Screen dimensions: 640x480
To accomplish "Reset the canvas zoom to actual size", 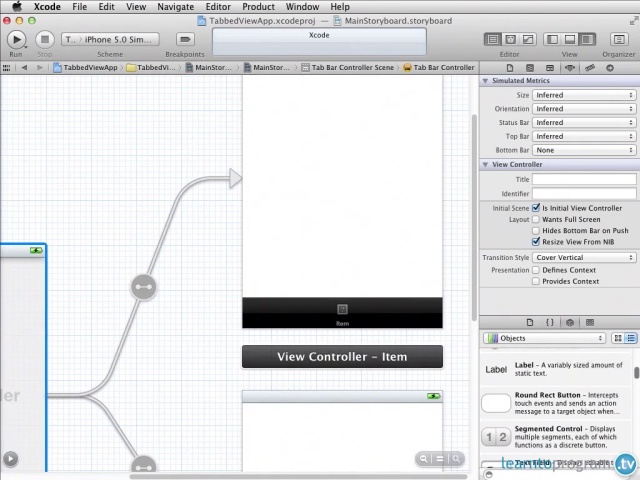I will (x=440, y=459).
